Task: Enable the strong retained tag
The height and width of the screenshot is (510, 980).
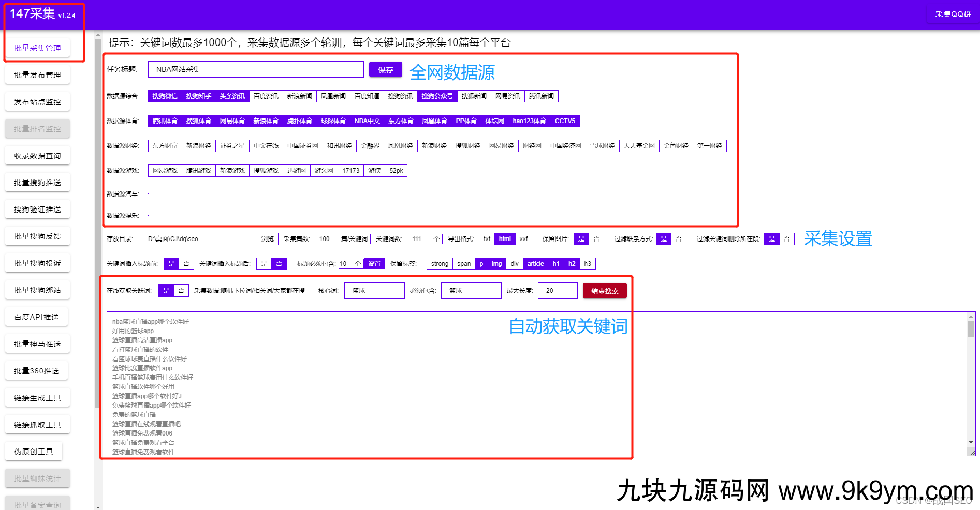Action: coord(440,264)
